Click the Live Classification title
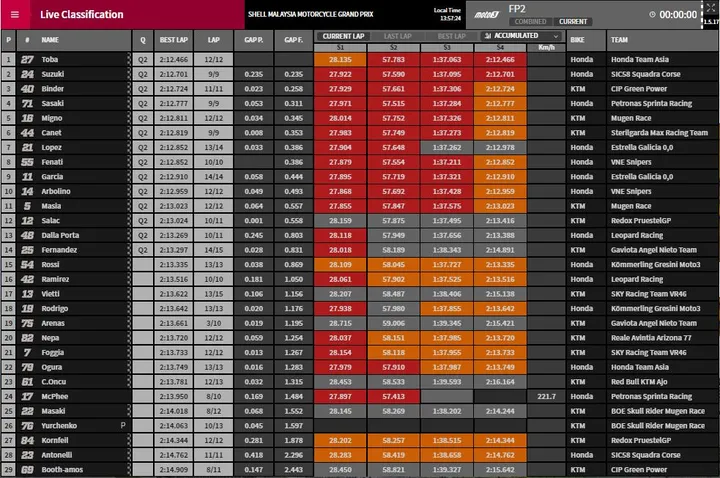This screenshot has height=478, width=720. (82, 15)
